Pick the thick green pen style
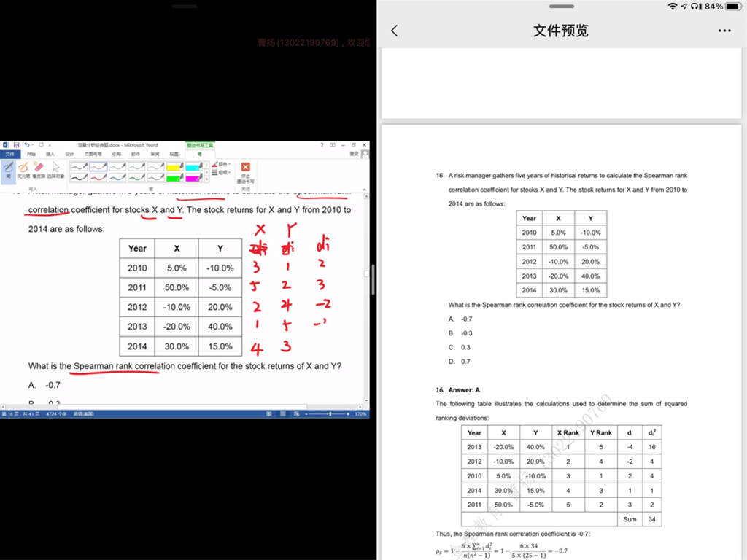Screen dimensions: 747x560 pos(136,177)
